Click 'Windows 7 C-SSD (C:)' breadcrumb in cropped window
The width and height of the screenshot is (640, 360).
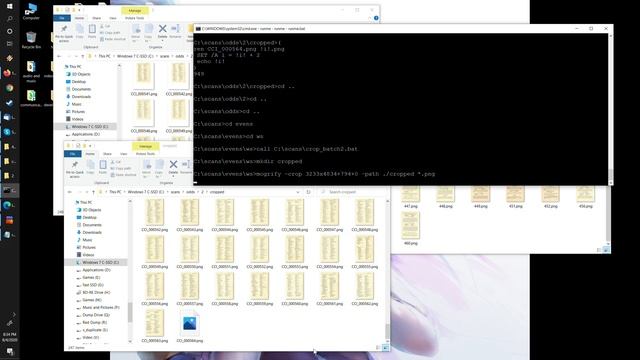pyautogui.click(x=146, y=192)
